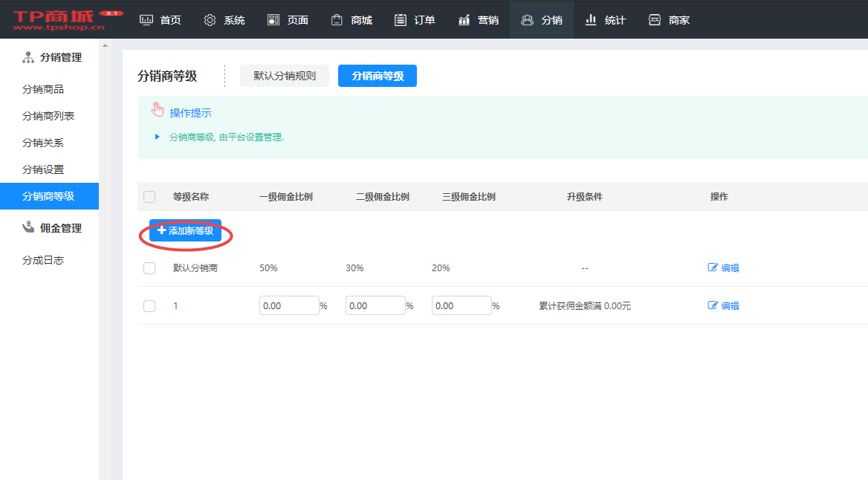This screenshot has height=480, width=868.
Task: Select the checkbox for level 1 row
Action: pyautogui.click(x=149, y=305)
